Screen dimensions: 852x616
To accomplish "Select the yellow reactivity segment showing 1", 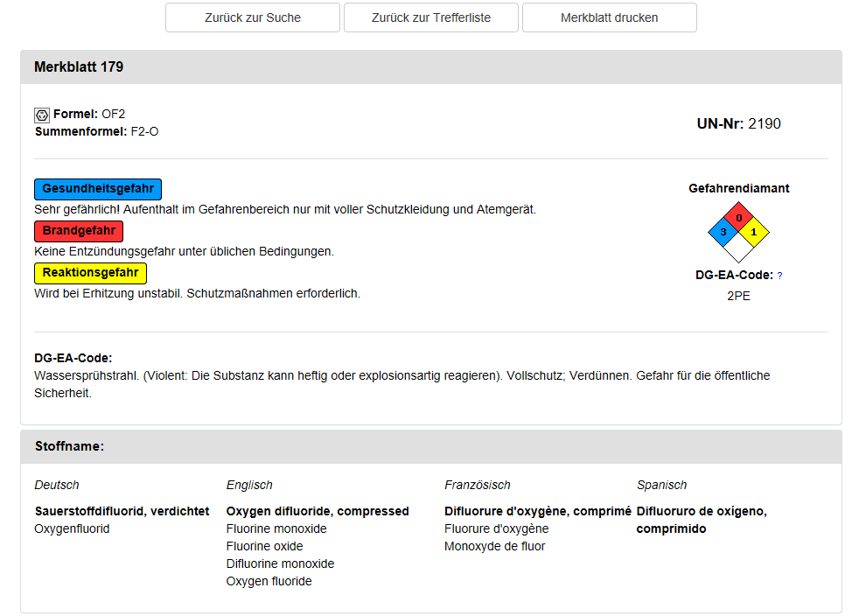I will click(753, 232).
